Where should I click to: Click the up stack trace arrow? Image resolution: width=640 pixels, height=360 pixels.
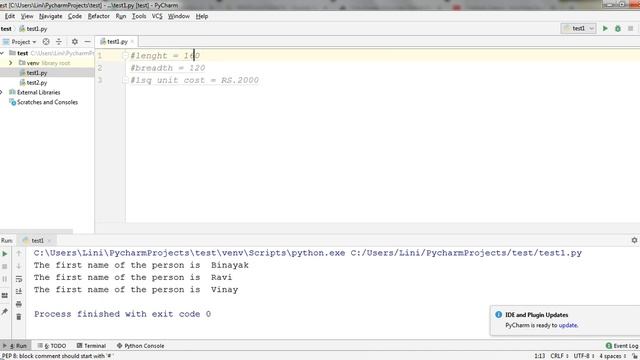point(19,253)
